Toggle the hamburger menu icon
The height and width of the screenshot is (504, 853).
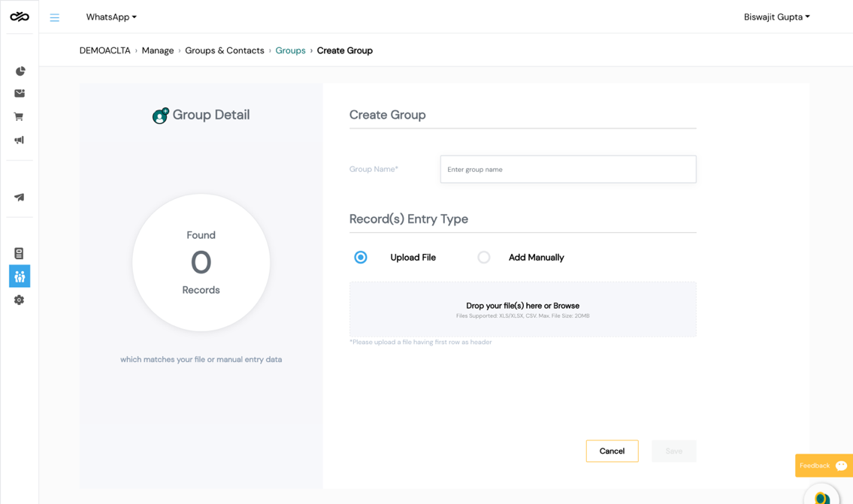point(54,17)
